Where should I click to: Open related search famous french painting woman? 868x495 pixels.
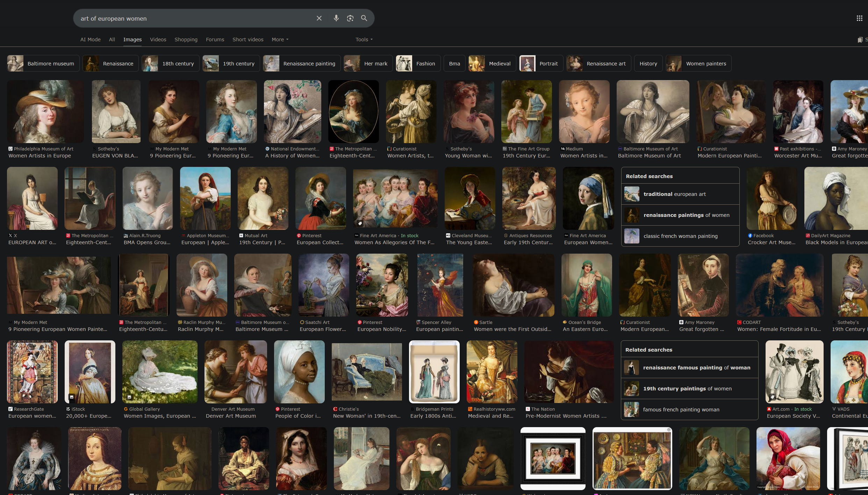click(681, 410)
